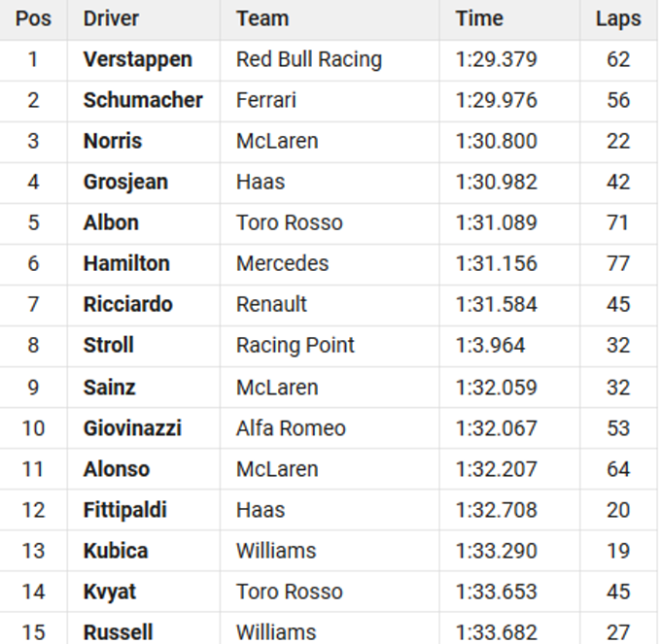661x644 pixels.
Task: Click the Mercedes team name
Action: [282, 263]
